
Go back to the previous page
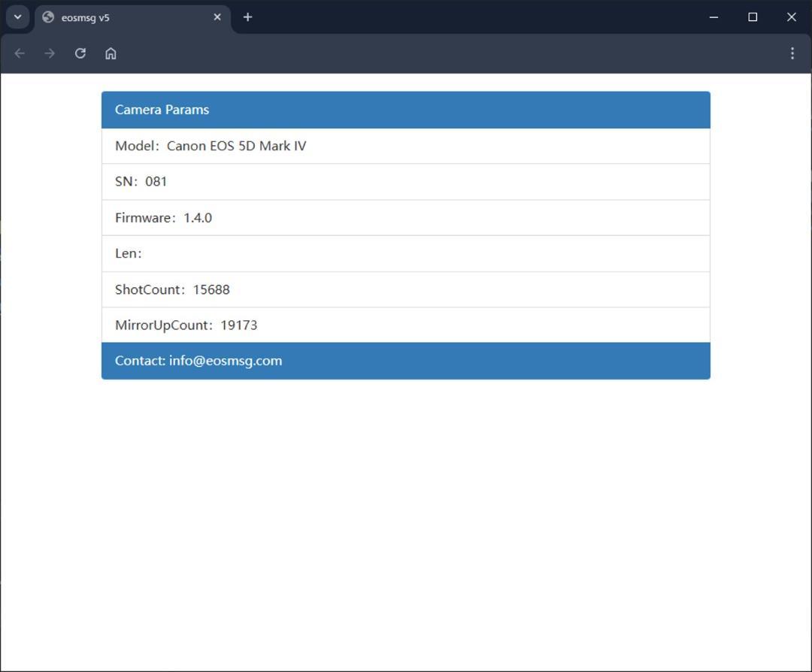pyautogui.click(x=20, y=53)
